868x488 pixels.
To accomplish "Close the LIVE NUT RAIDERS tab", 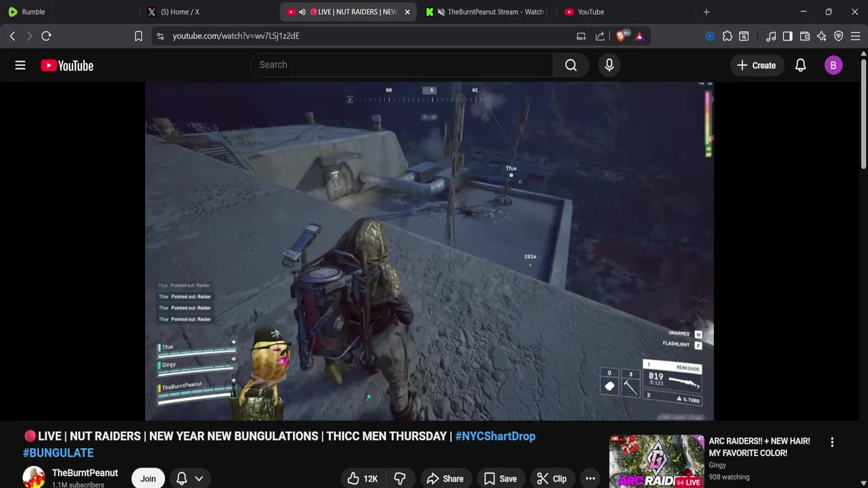I will click(407, 12).
